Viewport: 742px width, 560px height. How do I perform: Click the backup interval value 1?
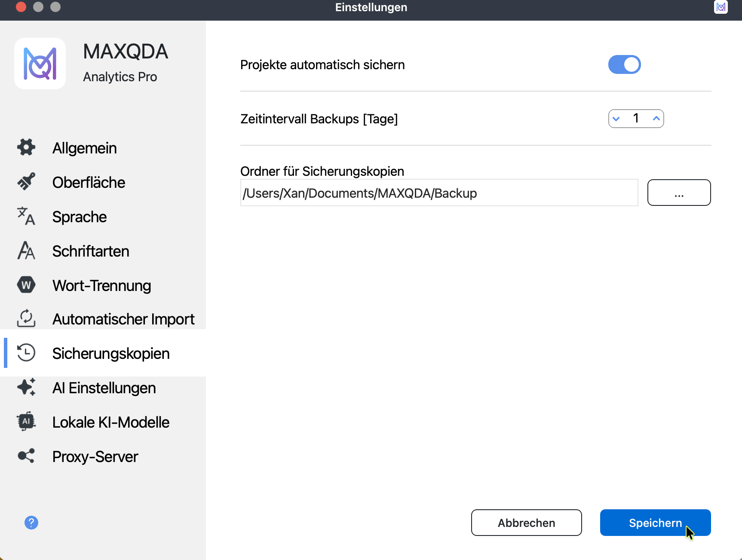[x=636, y=118]
